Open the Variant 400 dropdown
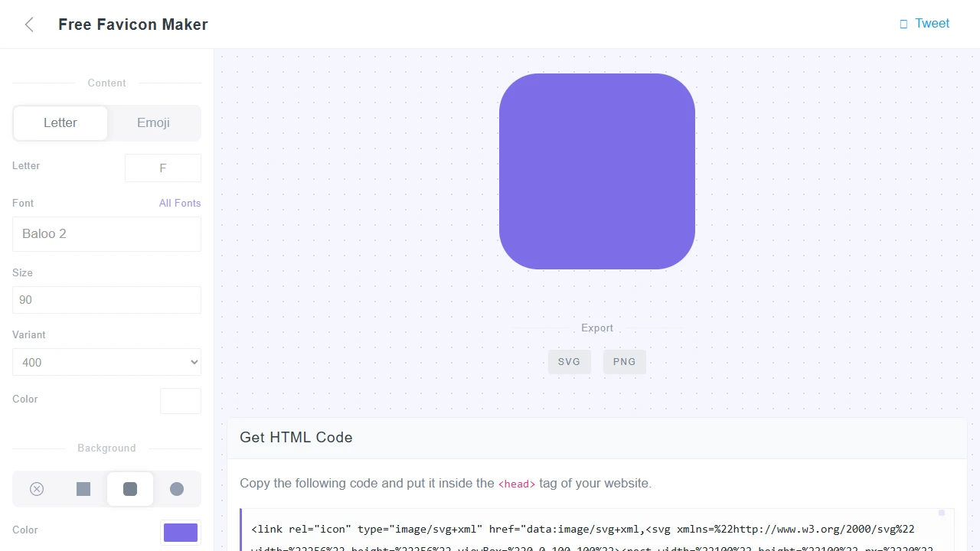The image size is (980, 551). coord(106,362)
